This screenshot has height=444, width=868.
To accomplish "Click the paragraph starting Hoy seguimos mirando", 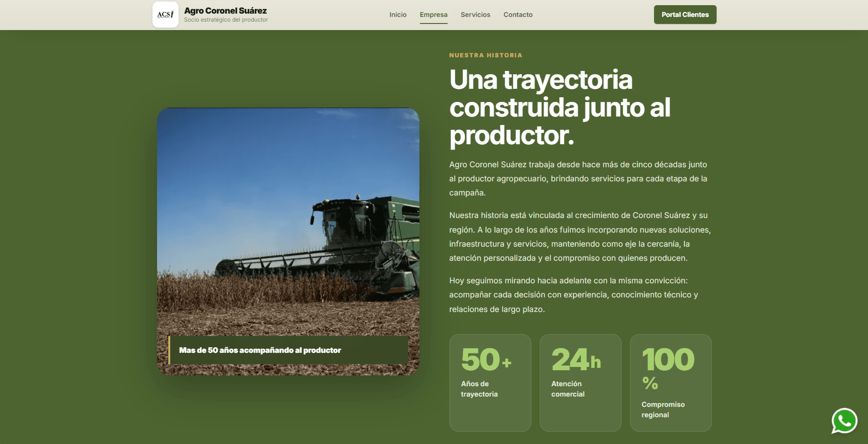I will click(574, 295).
